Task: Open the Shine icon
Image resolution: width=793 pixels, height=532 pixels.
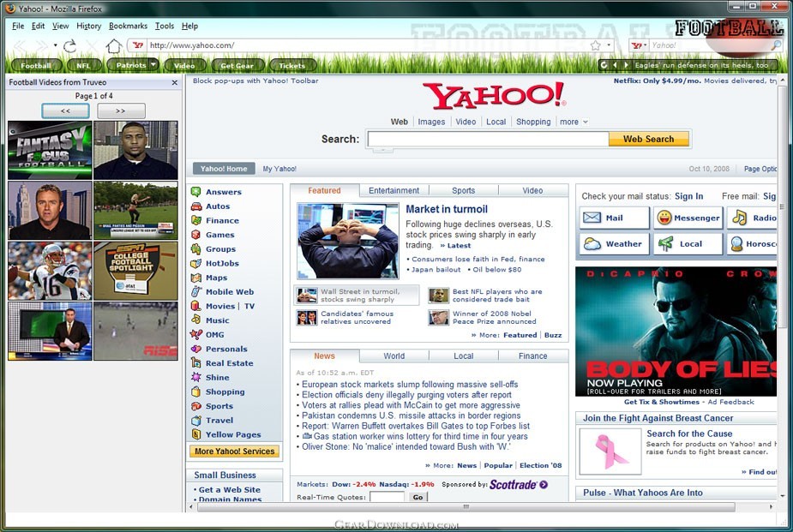Action: [196, 377]
